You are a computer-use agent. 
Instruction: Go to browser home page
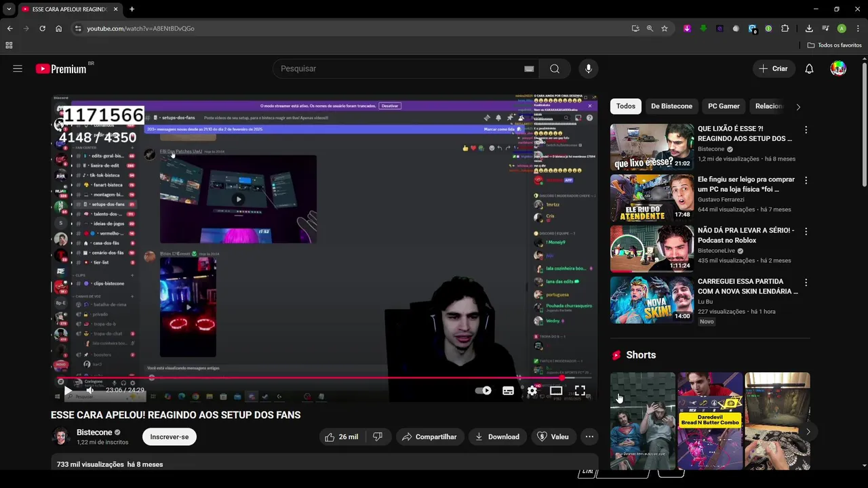pyautogui.click(x=58, y=28)
